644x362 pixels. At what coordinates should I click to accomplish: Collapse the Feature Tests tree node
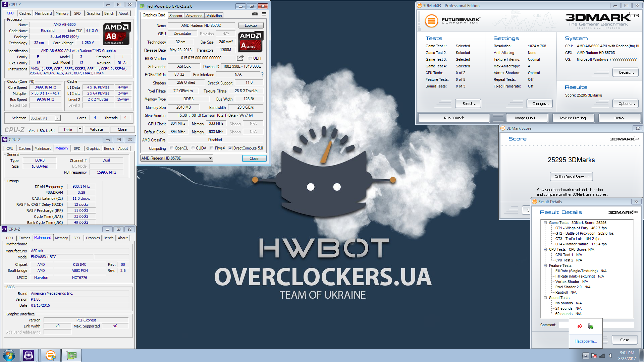(x=545, y=265)
